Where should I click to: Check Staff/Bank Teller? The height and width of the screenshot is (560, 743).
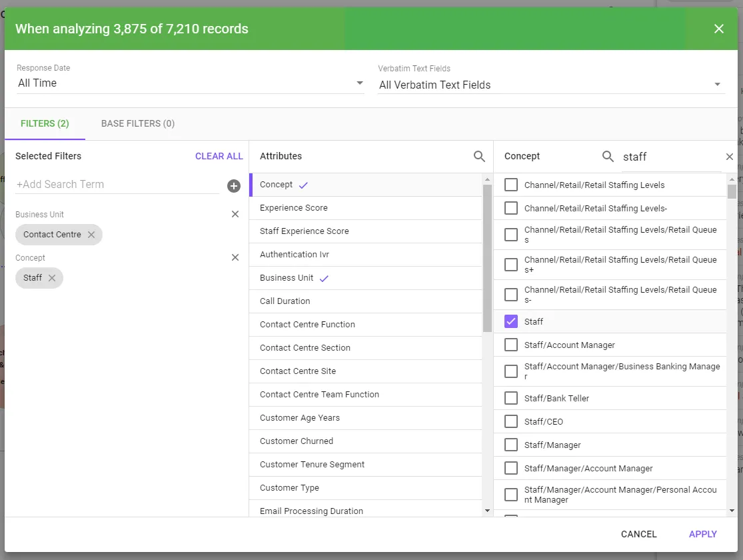click(x=511, y=398)
